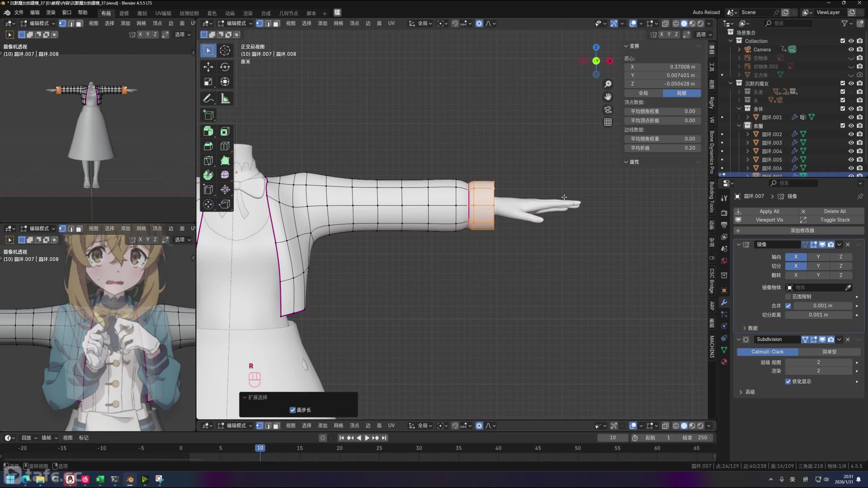Toggle camera view gizmo icon
Viewport: 868px width, 488px height.
click(x=608, y=109)
